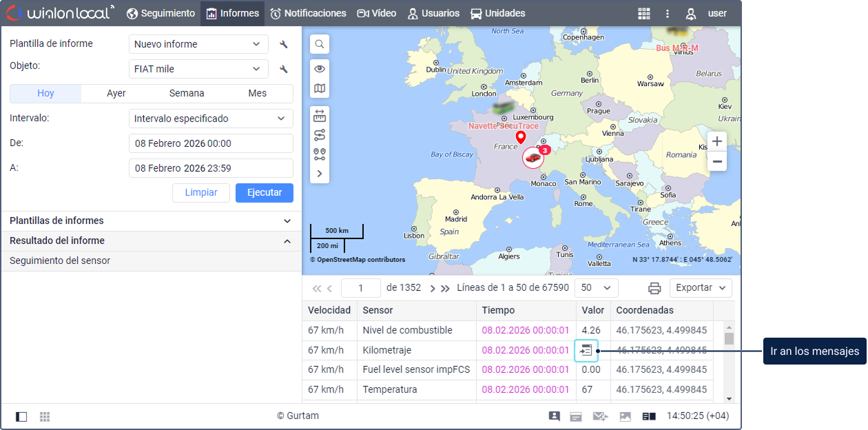Open the Exportar dropdown
Viewport: 868px width, 430px height.
pos(701,288)
